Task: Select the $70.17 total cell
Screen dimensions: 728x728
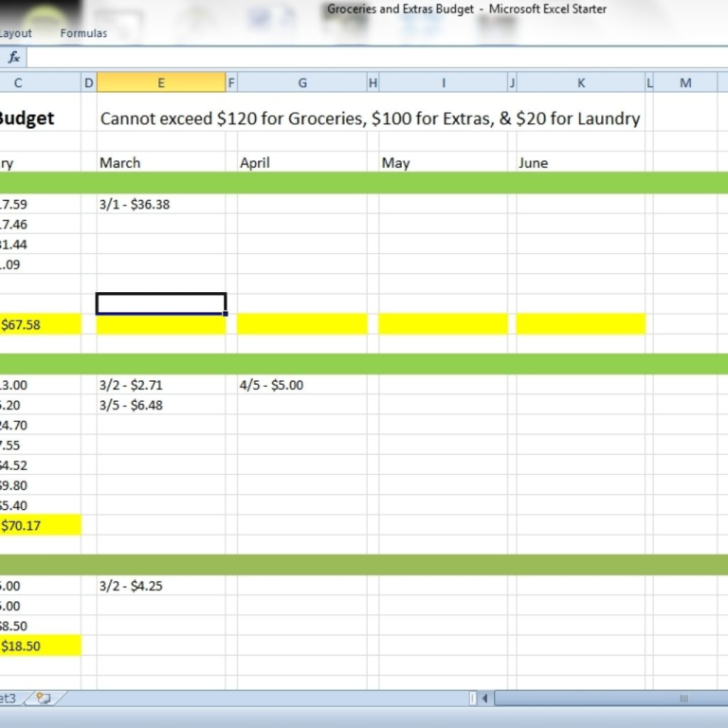Action: (x=41, y=525)
